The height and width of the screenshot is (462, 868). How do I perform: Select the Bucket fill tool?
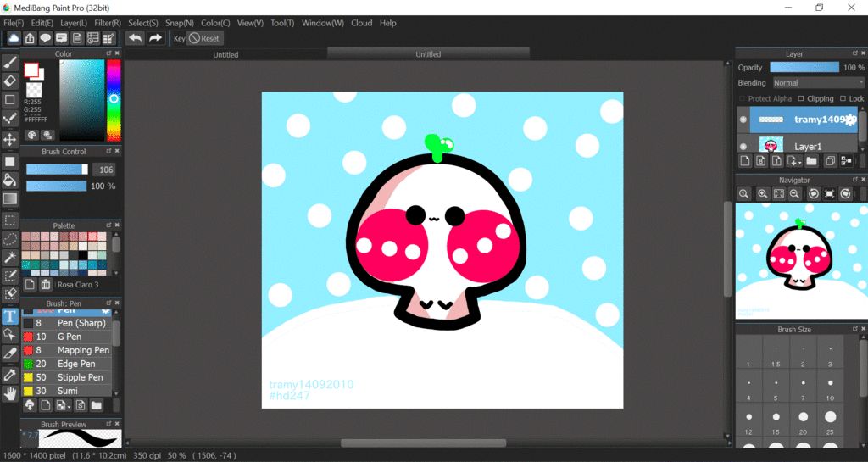(x=10, y=180)
